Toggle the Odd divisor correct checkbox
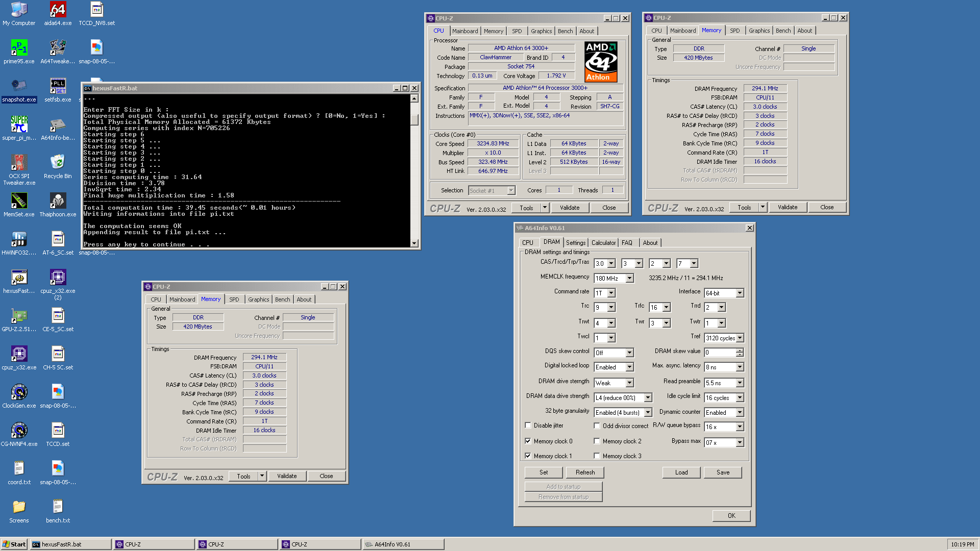The height and width of the screenshot is (551, 980). coord(597,425)
